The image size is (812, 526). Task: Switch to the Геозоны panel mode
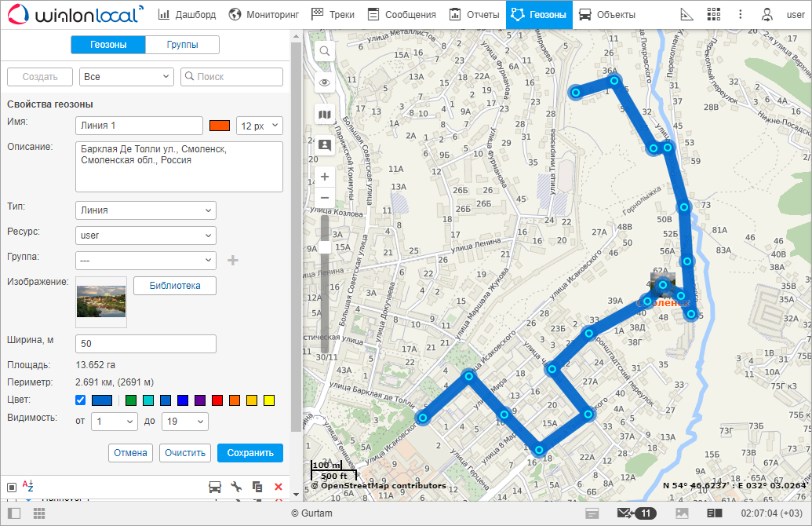pyautogui.click(x=108, y=45)
